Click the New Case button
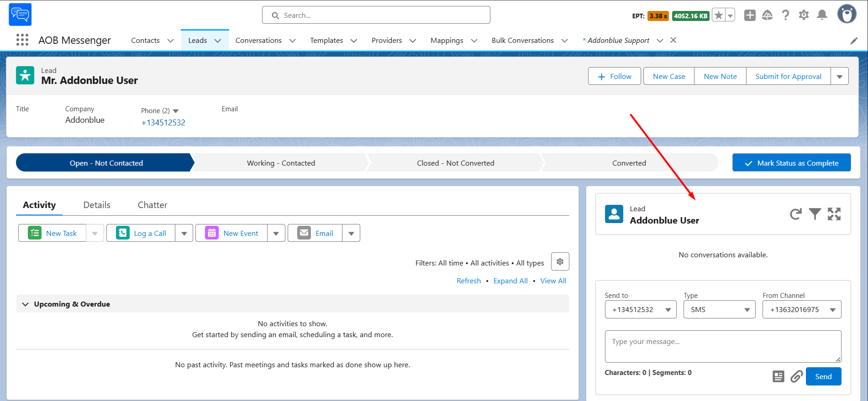Image resolution: width=868 pixels, height=401 pixels. point(669,76)
